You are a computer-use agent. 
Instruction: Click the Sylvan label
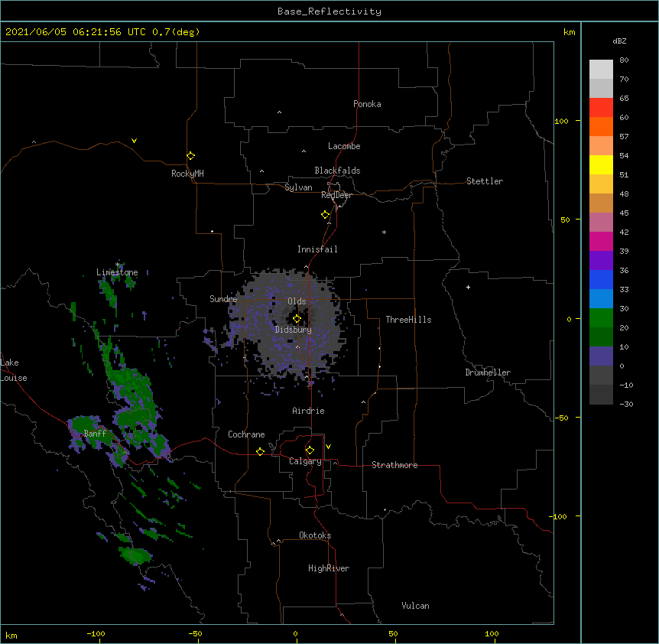(298, 187)
